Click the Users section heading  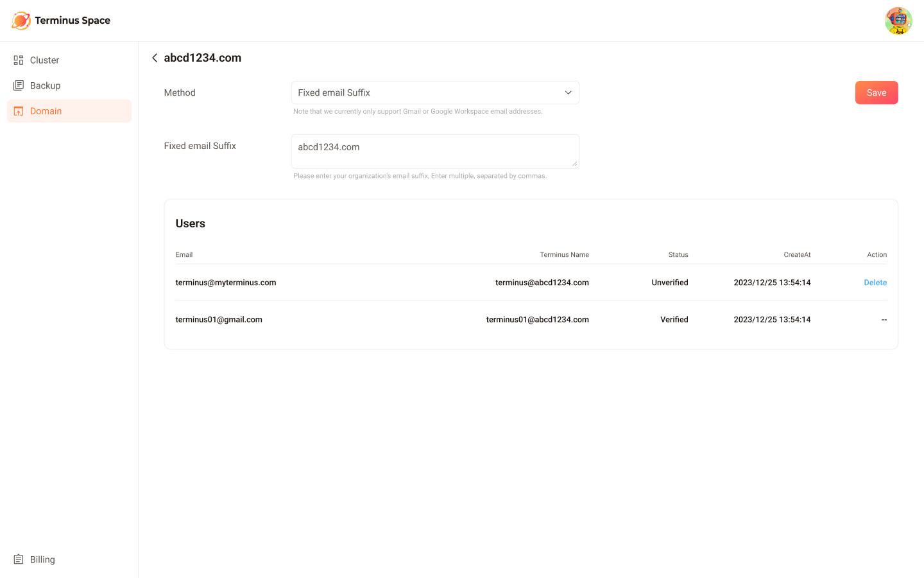pos(191,223)
